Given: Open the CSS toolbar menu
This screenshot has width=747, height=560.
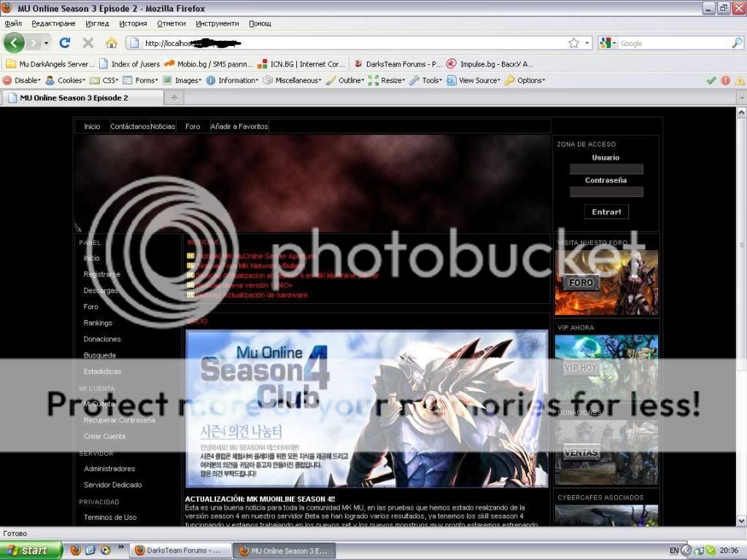Looking at the screenshot, I should [104, 80].
